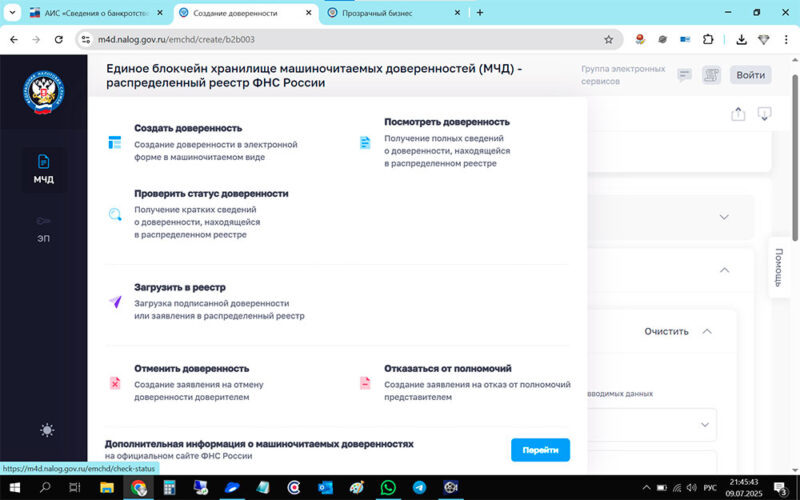Collapse the section with up chevron above Очистить

[724, 270]
